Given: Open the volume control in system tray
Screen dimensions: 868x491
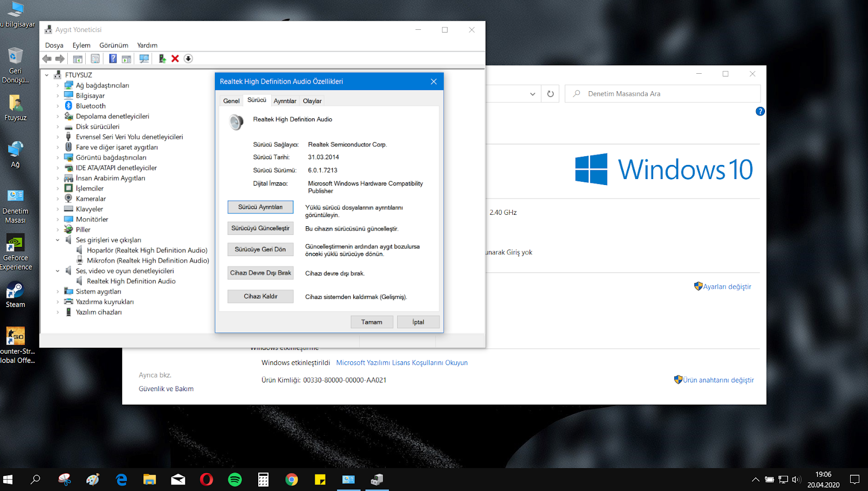Looking at the screenshot, I should (796, 480).
